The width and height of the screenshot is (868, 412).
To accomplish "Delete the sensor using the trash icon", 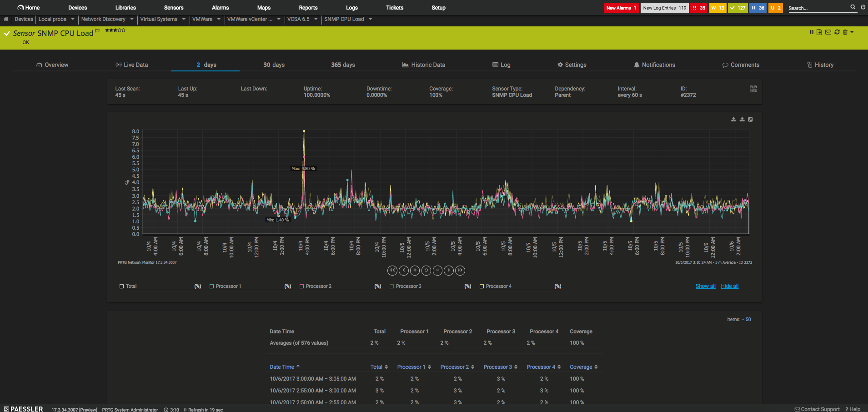I will [845, 32].
